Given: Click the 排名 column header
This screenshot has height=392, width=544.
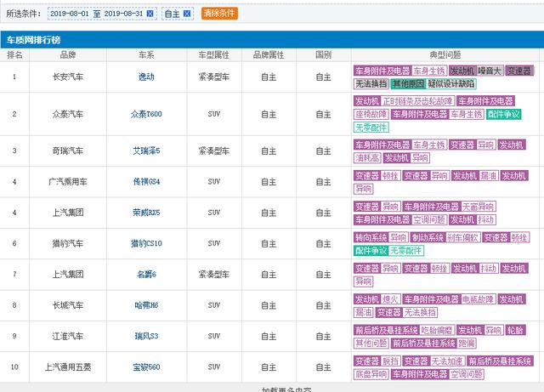Looking at the screenshot, I should 14,55.
